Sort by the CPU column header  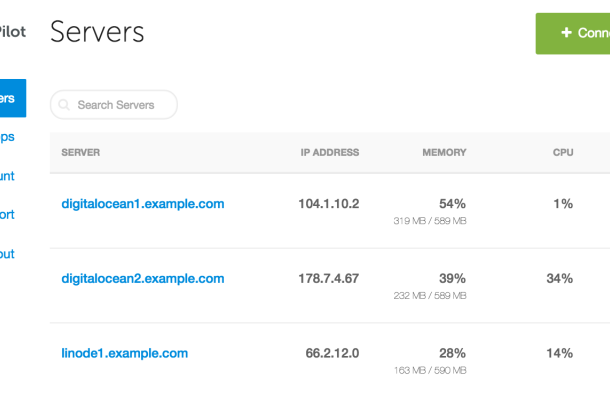pyautogui.click(x=563, y=152)
